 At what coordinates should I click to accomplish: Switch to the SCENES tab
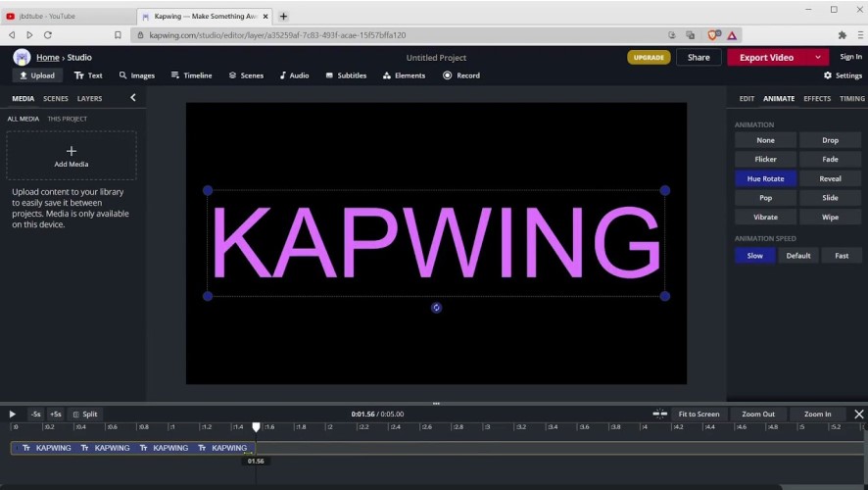(x=56, y=99)
